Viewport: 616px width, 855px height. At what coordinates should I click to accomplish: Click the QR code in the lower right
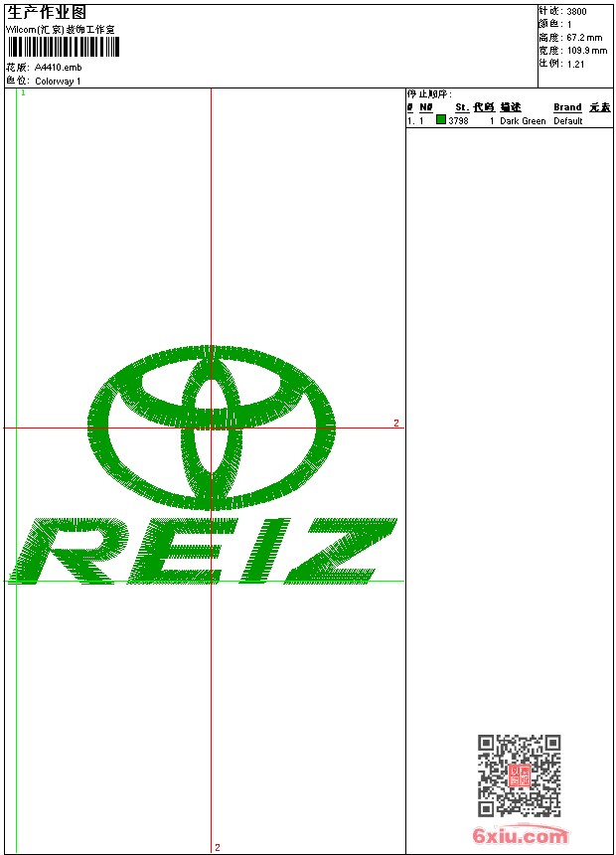click(520, 775)
